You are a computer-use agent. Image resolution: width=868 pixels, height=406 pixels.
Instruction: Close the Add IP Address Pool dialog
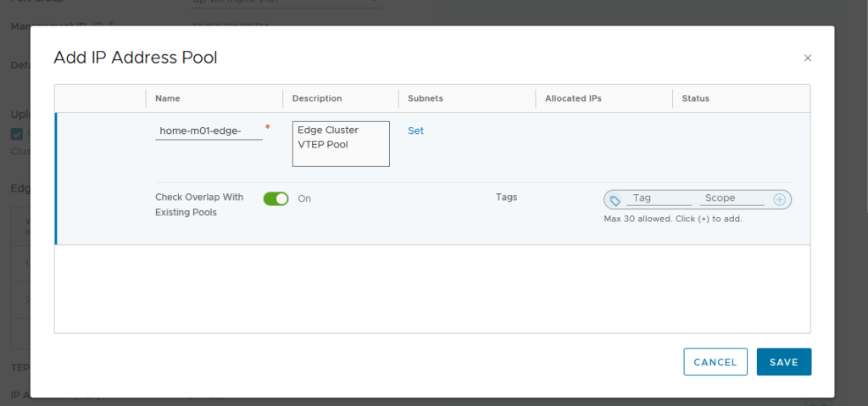807,58
